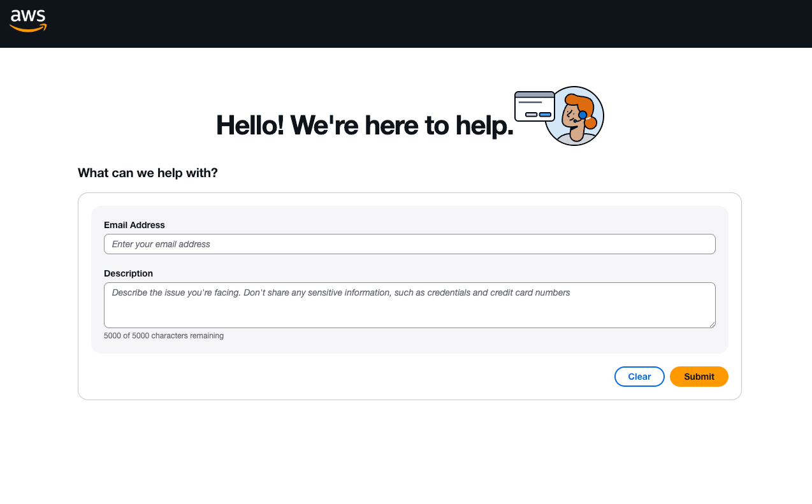812x504 pixels.
Task: Click the "Description" field label
Action: coord(128,273)
